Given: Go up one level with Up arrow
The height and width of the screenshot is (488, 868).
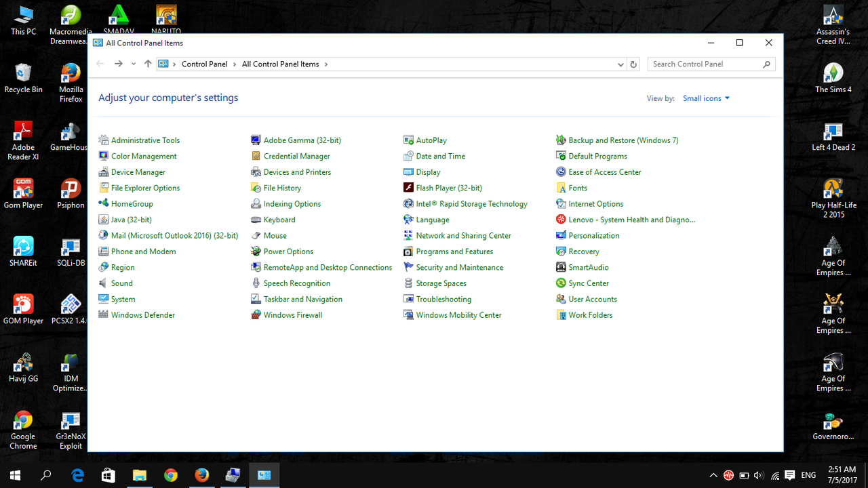Looking at the screenshot, I should [x=148, y=64].
